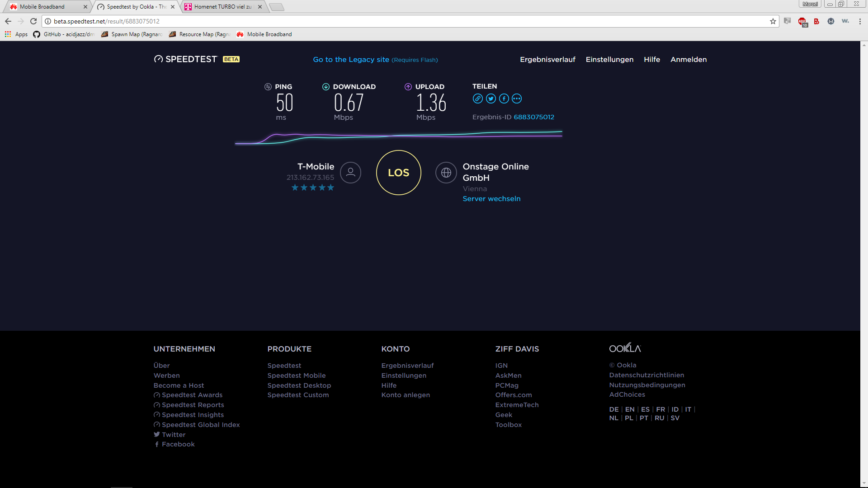Open Einstellungen in top navigation
Screen dimensions: 868x488
pos(609,60)
